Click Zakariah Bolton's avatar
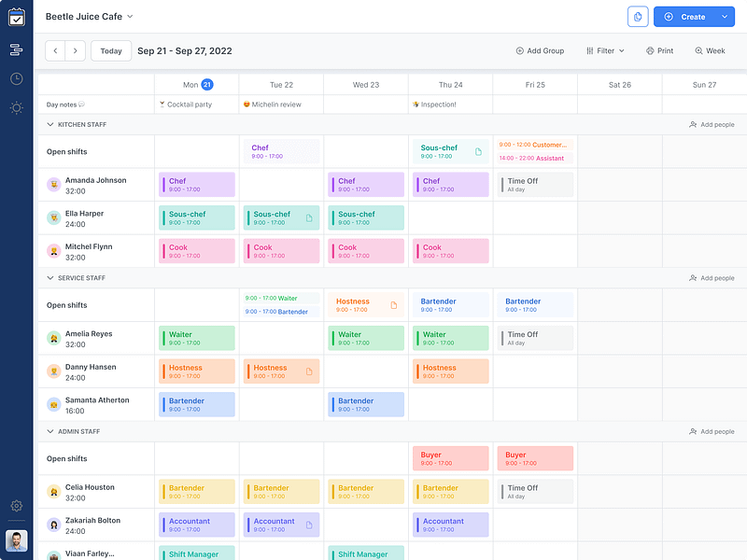This screenshot has width=747, height=560. click(54, 525)
